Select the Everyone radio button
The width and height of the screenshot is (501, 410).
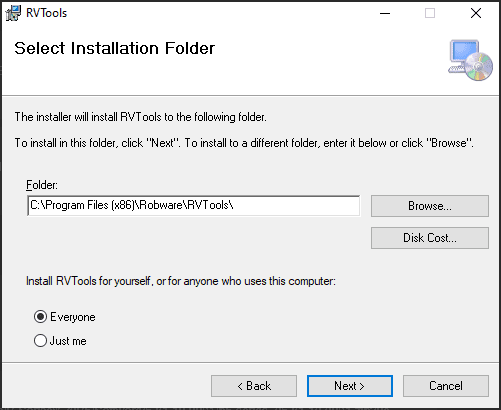[40, 317]
